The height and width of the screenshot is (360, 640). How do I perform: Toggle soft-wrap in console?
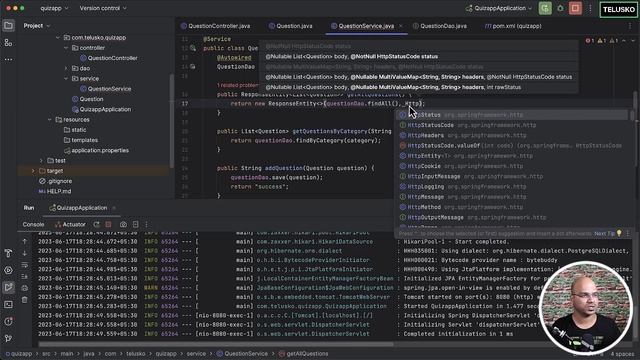tap(24, 265)
